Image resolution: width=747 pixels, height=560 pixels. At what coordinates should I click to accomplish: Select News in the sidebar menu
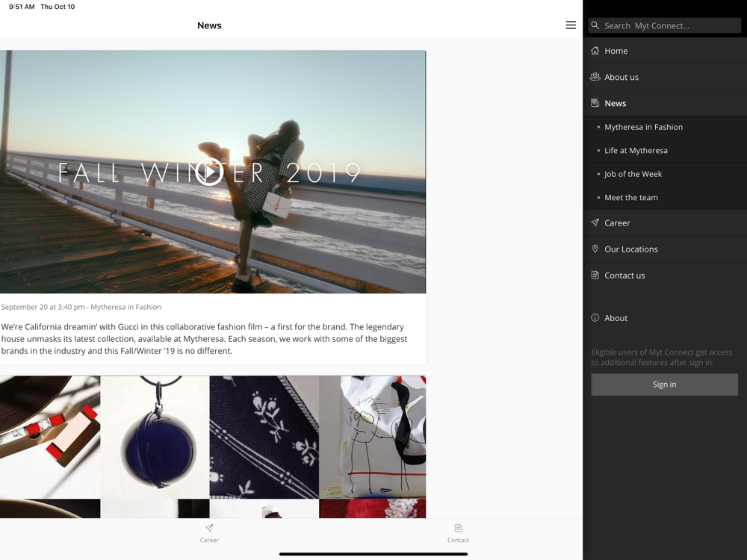click(665, 103)
